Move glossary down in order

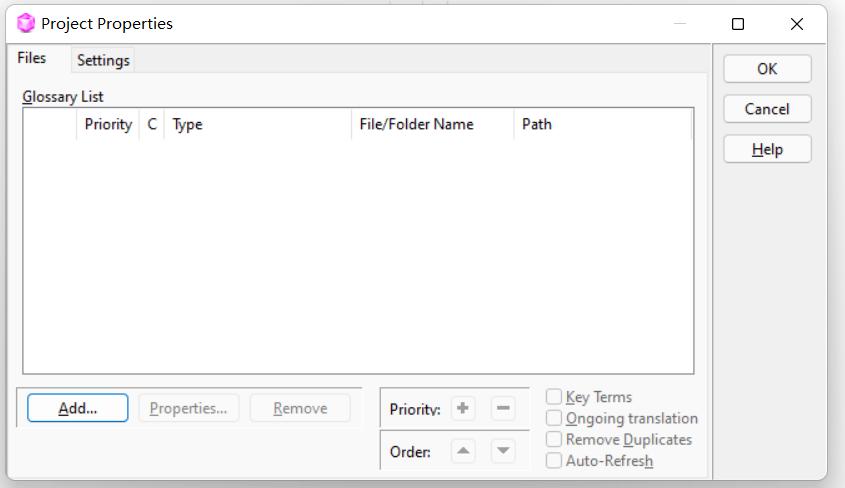point(503,451)
